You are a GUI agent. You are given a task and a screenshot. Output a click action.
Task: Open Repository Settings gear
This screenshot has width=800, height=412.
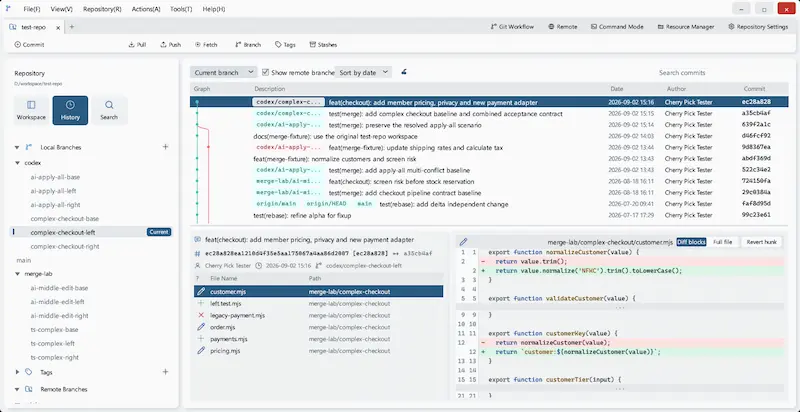(x=731, y=27)
